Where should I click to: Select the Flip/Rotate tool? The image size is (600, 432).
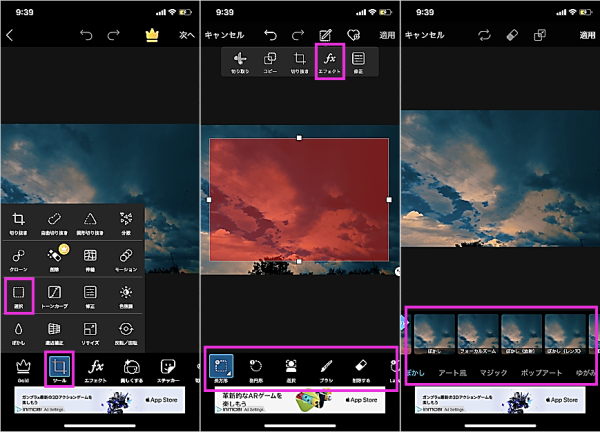126,333
